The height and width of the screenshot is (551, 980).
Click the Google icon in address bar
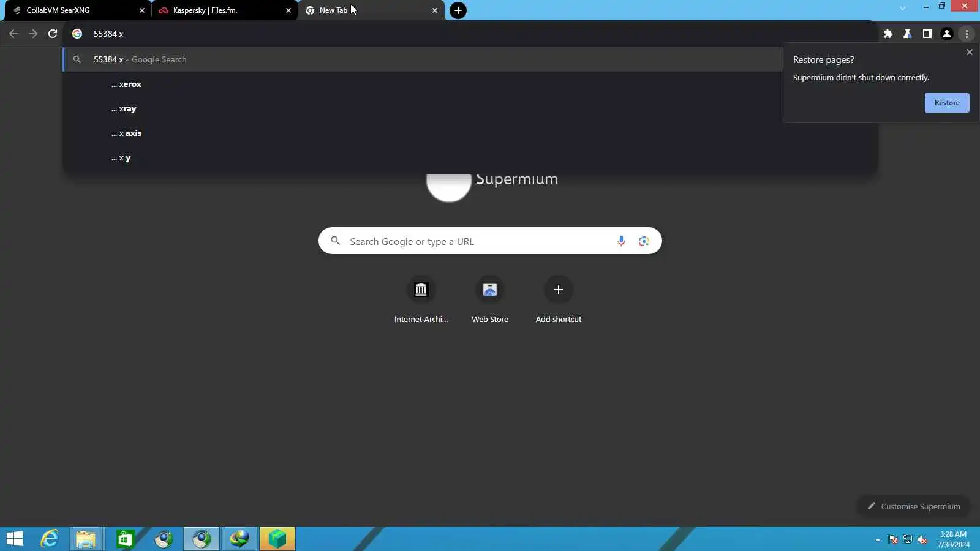(x=77, y=34)
